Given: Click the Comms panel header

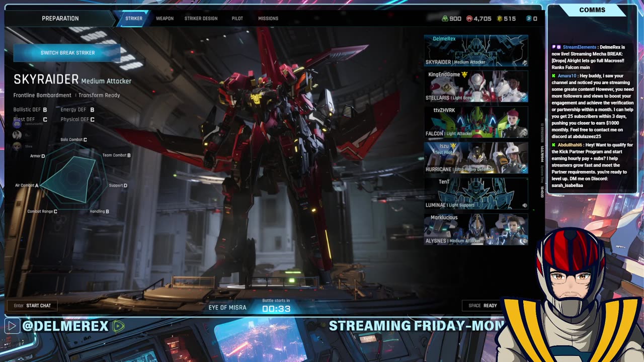Looking at the screenshot, I should point(592,10).
